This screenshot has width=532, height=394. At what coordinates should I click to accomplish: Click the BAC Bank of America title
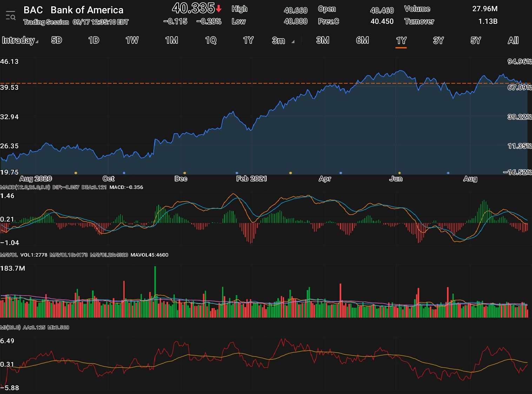click(73, 10)
